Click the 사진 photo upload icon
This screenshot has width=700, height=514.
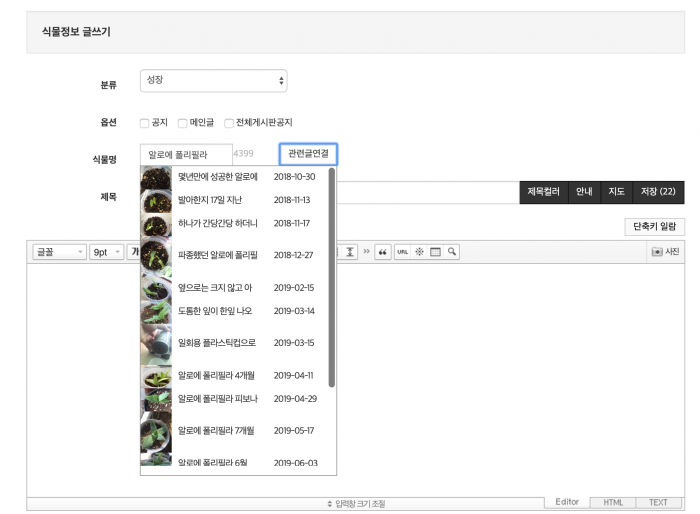pos(665,252)
